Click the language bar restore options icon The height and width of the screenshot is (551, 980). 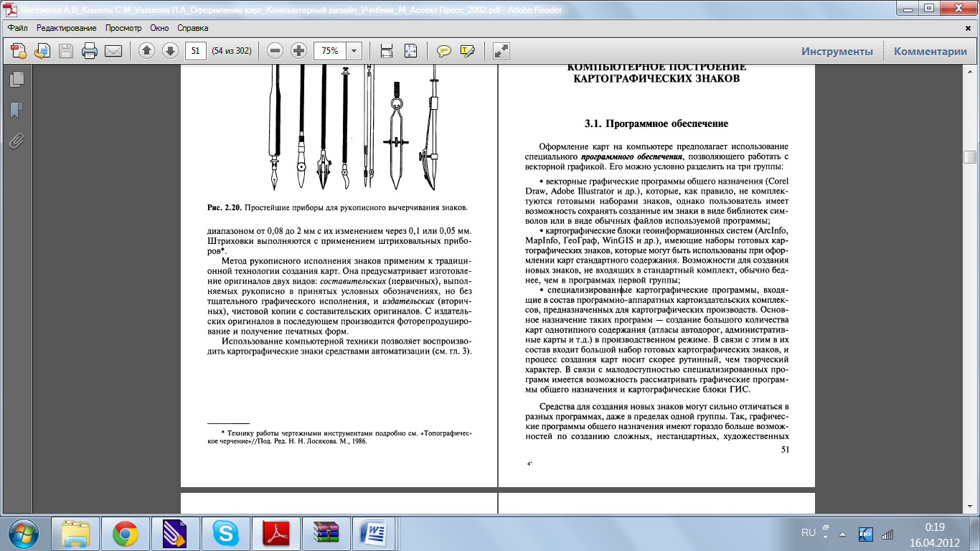coord(825,527)
